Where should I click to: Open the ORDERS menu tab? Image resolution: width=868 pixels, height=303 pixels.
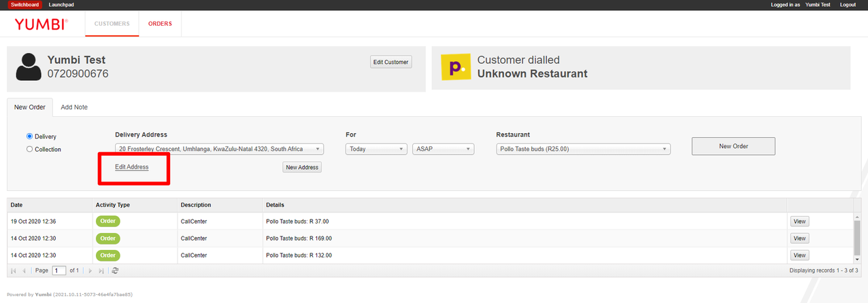(x=160, y=24)
